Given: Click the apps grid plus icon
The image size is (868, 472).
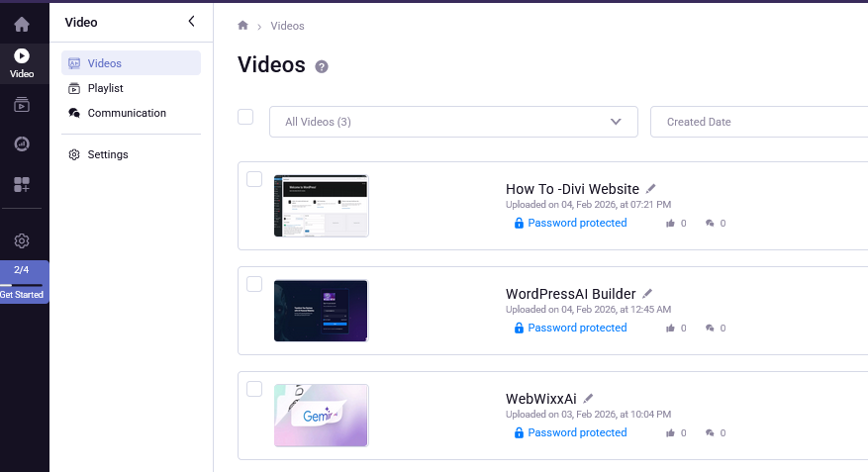Looking at the screenshot, I should pos(22,185).
